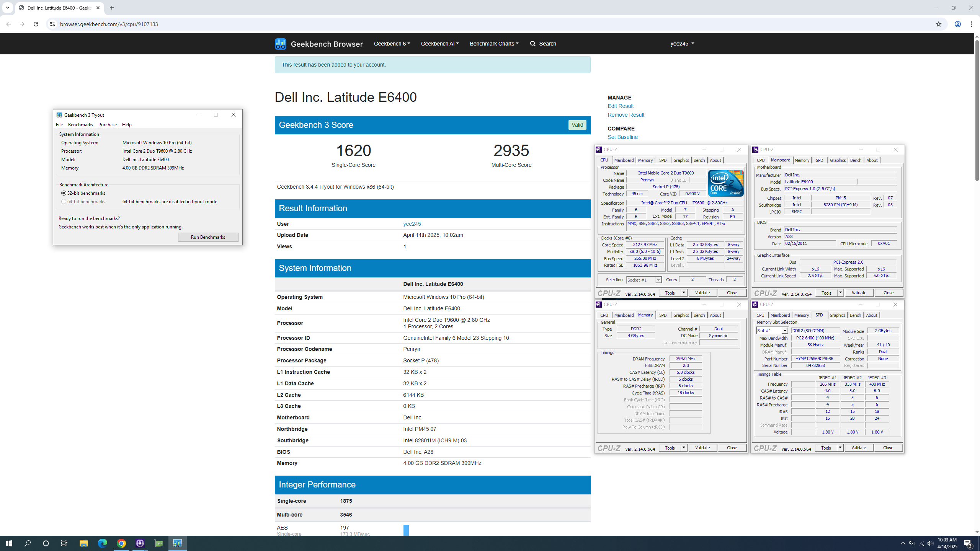Image resolution: width=980 pixels, height=551 pixels.
Task: Expand the Geekbench 6 dropdown menu
Action: (392, 44)
